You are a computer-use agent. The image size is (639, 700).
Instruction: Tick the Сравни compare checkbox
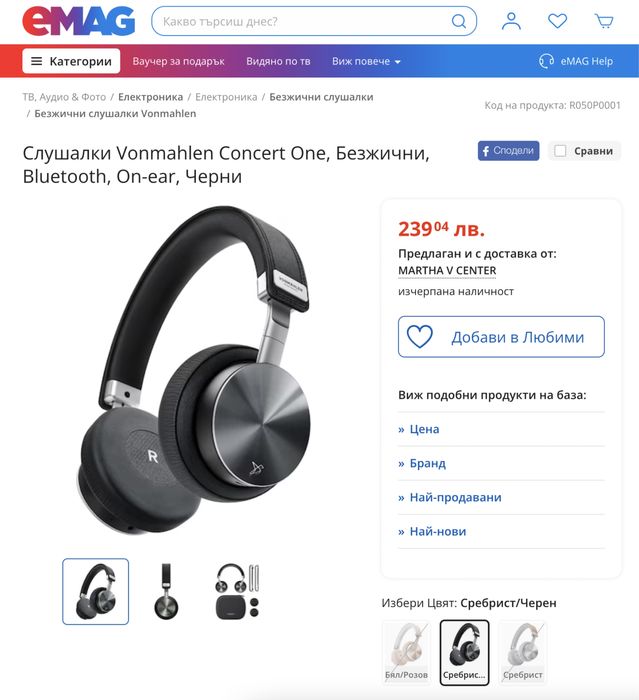click(x=560, y=151)
